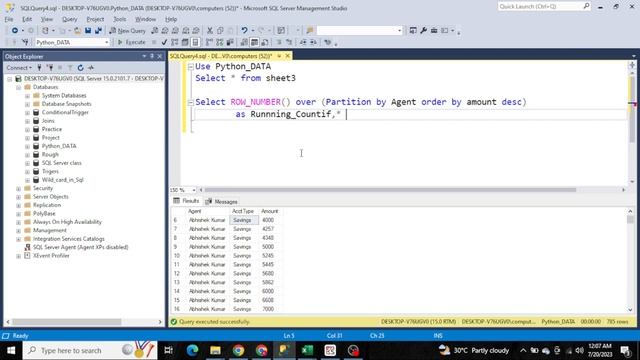
Task: Click the results grid vertical scrollbar
Action: [630, 260]
